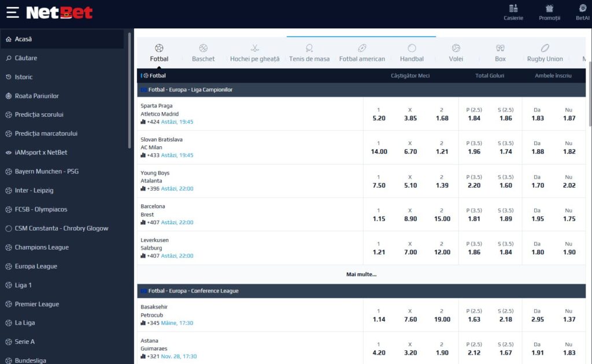Click the Istoric clock icon

click(9, 77)
